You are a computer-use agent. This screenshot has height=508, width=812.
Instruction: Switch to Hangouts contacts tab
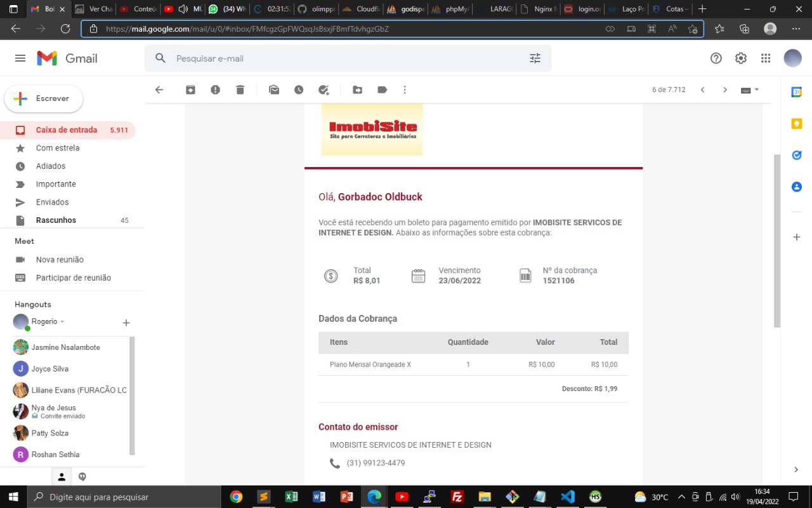click(62, 477)
